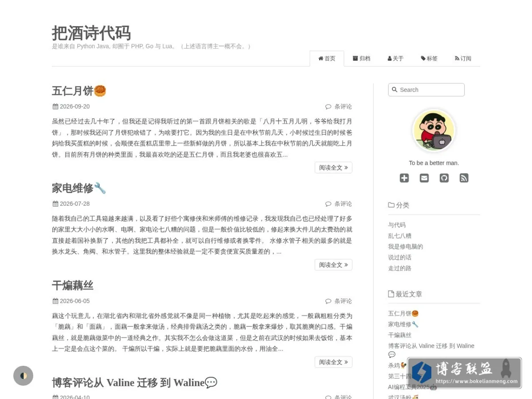Screen dimensions: 532x399
Task: Open the 关于 about tab
Action: (x=395, y=59)
